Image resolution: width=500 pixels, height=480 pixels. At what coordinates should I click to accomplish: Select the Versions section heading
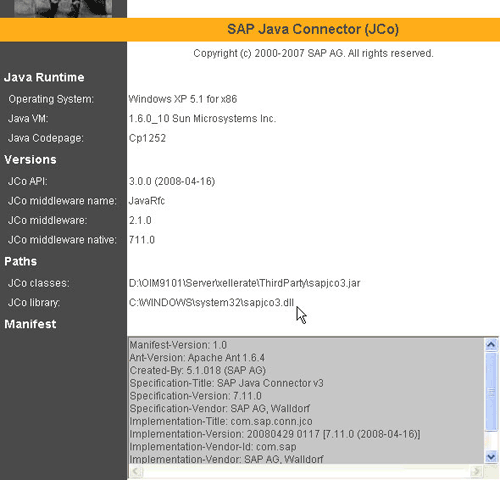(x=30, y=160)
